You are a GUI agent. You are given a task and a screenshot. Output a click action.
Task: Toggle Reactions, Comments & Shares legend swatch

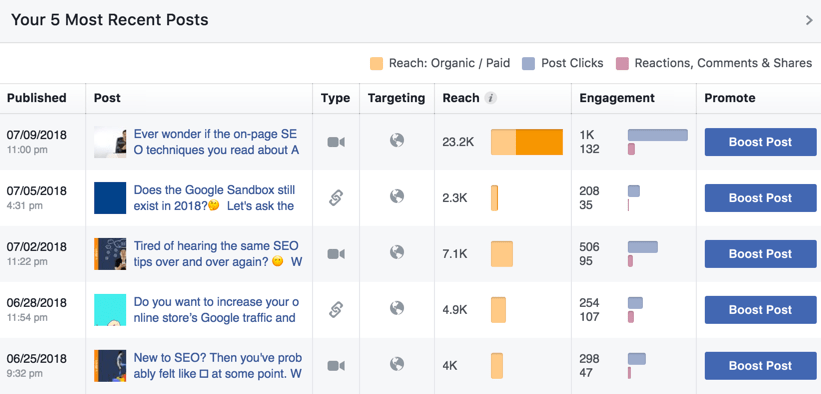tap(622, 63)
